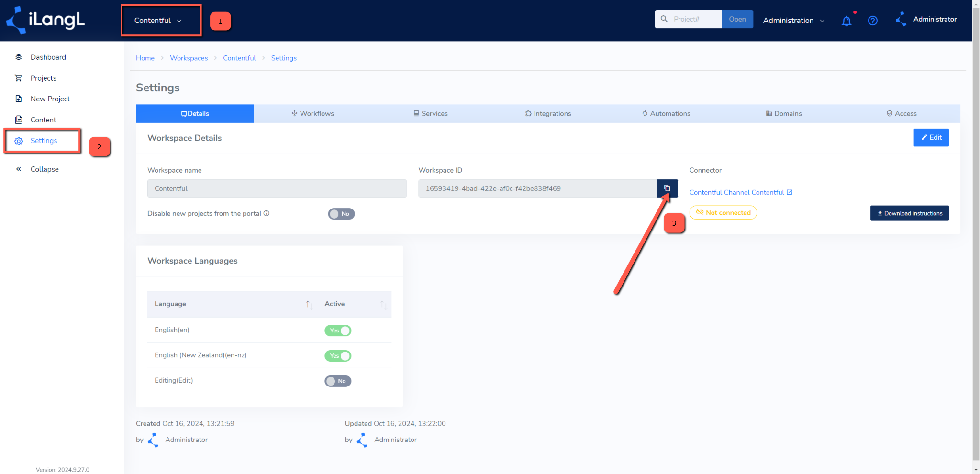This screenshot has height=474, width=980.
Task: Click the Project# search field
Action: pos(689,19)
